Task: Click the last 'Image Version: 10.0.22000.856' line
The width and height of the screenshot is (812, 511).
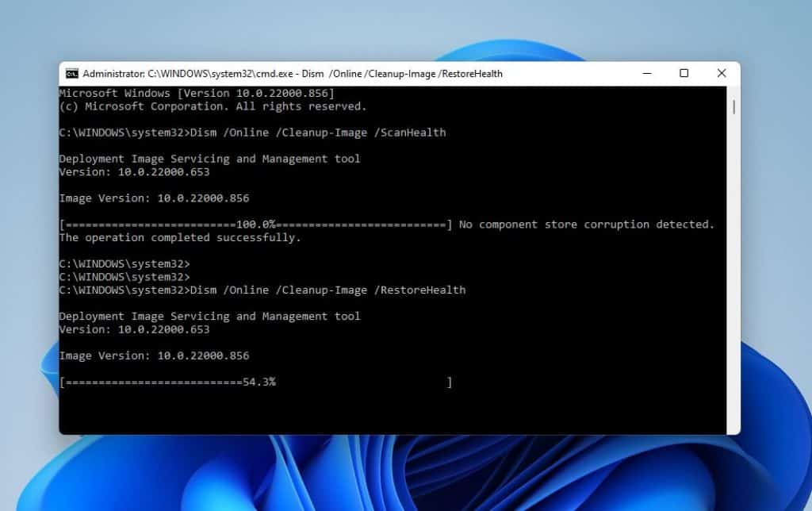Action: tap(154, 356)
